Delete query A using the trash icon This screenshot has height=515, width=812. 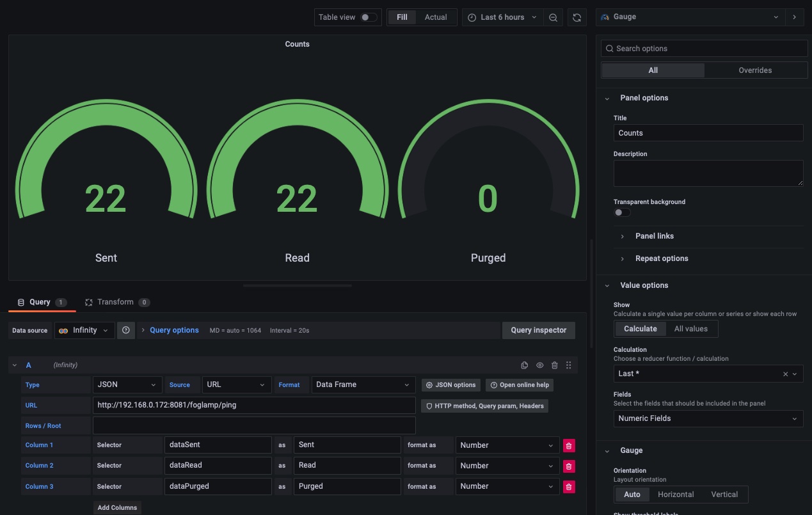click(x=554, y=365)
